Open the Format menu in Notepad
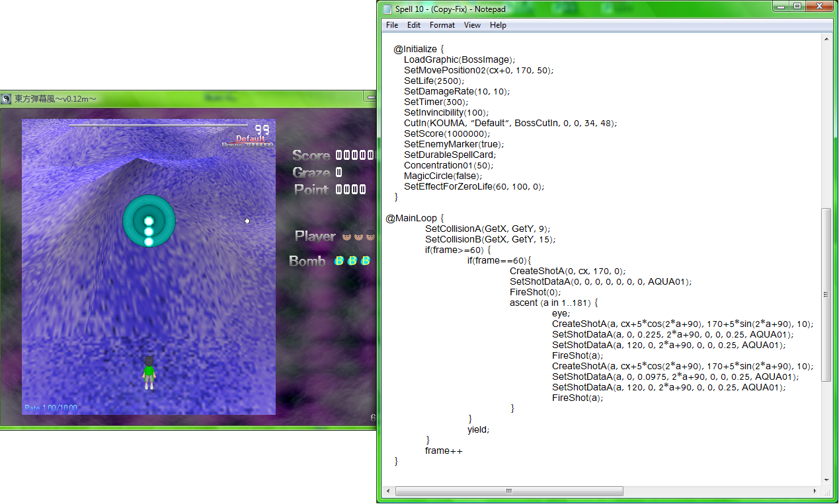839x504 pixels. pos(442,25)
